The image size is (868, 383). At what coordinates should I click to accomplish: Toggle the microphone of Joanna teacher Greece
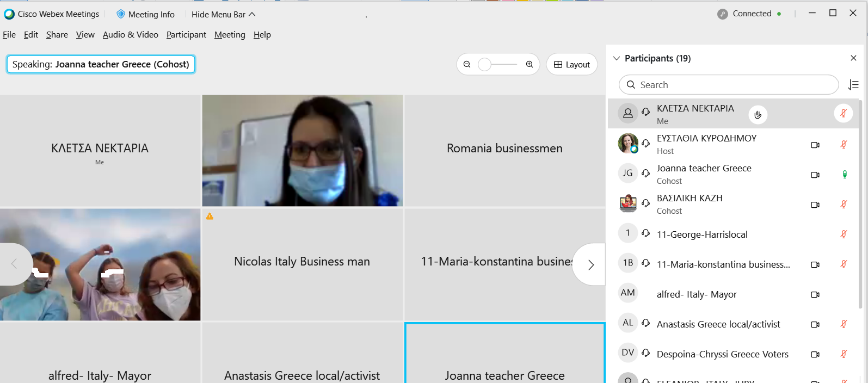(x=844, y=175)
